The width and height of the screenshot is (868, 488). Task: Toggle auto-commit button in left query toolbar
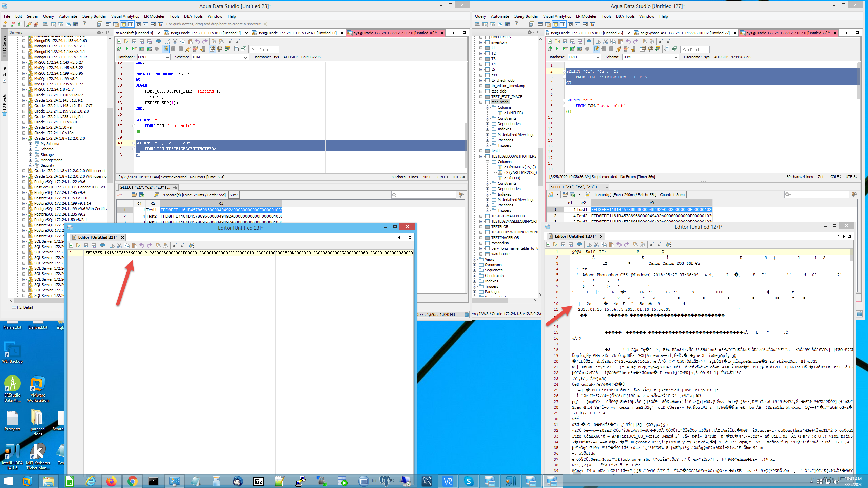166,49
